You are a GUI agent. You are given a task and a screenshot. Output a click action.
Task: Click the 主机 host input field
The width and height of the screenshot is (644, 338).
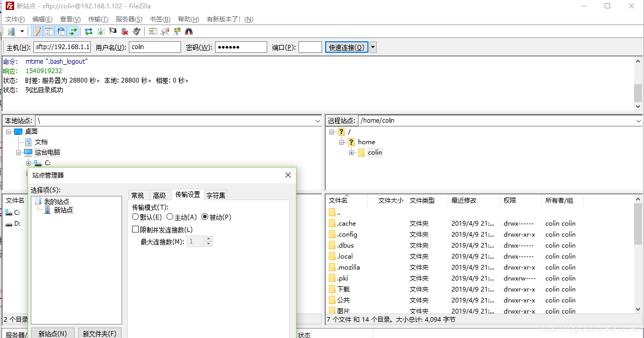coord(62,47)
